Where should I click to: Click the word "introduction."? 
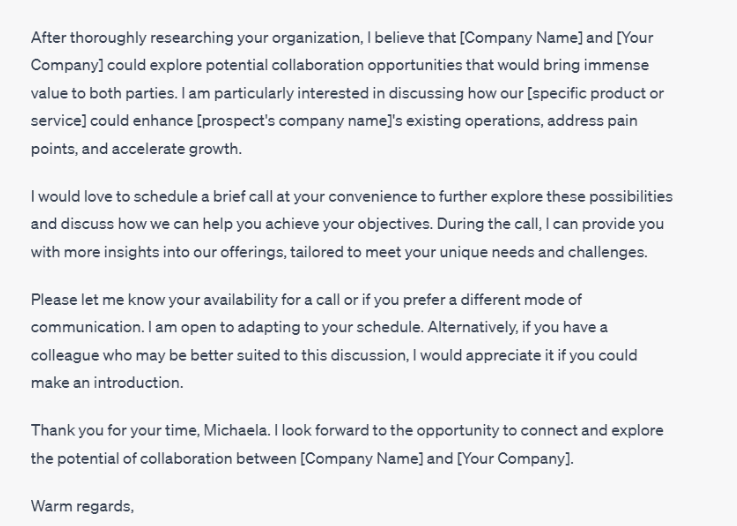click(138, 383)
